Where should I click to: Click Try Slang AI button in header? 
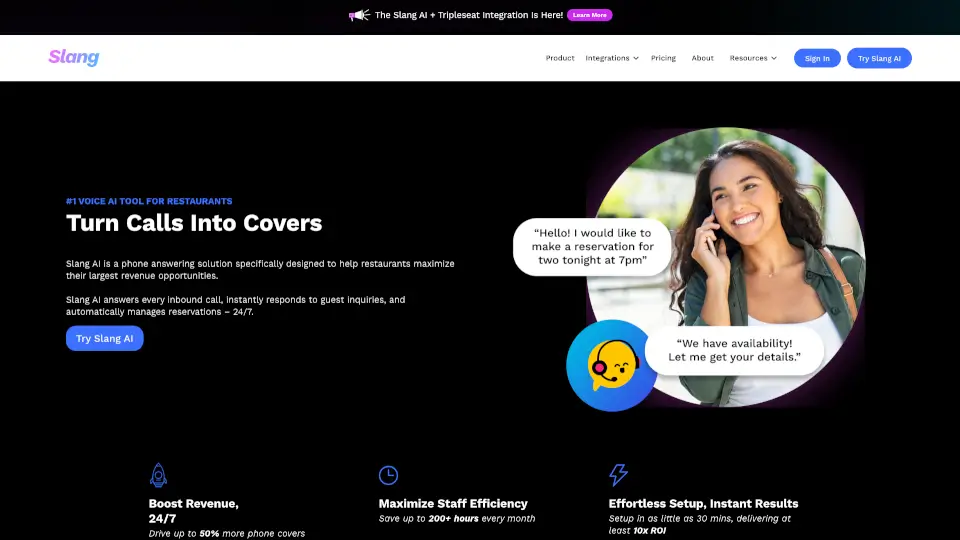[879, 58]
